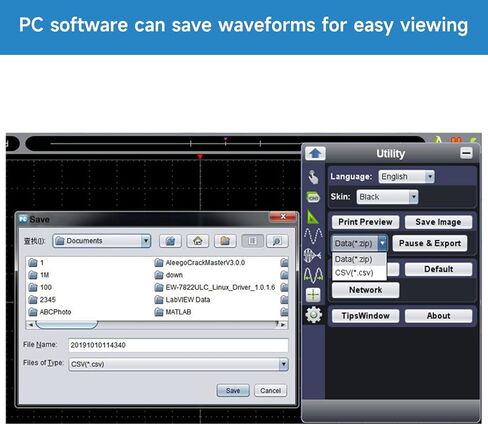Open the TipsWindow button
This screenshot has height=425, width=488.
click(x=365, y=316)
